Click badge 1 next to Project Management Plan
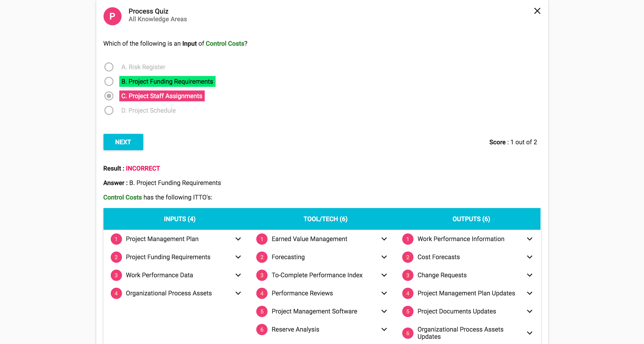 (116, 239)
